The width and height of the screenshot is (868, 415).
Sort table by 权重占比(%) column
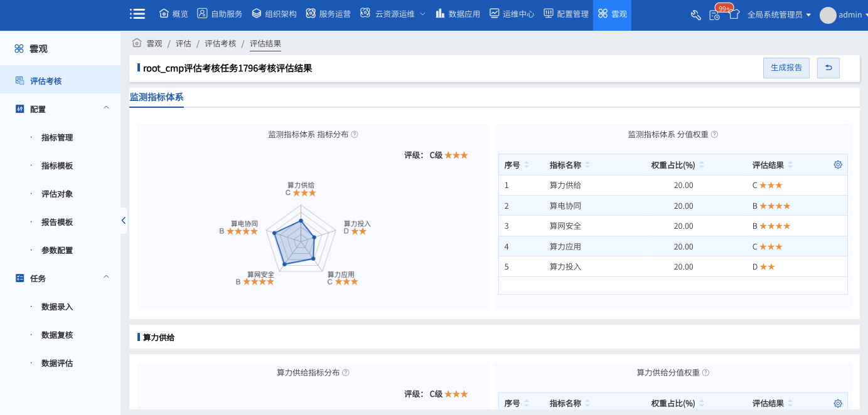tap(701, 165)
